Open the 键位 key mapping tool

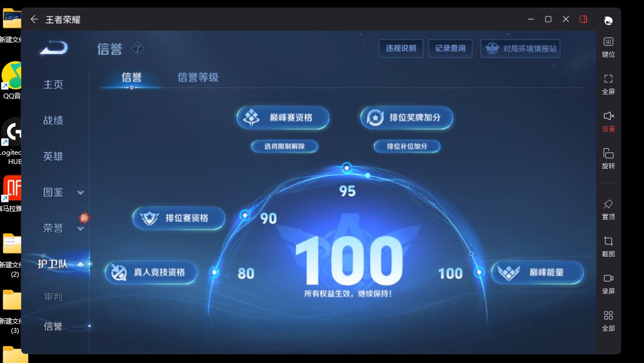click(x=608, y=46)
